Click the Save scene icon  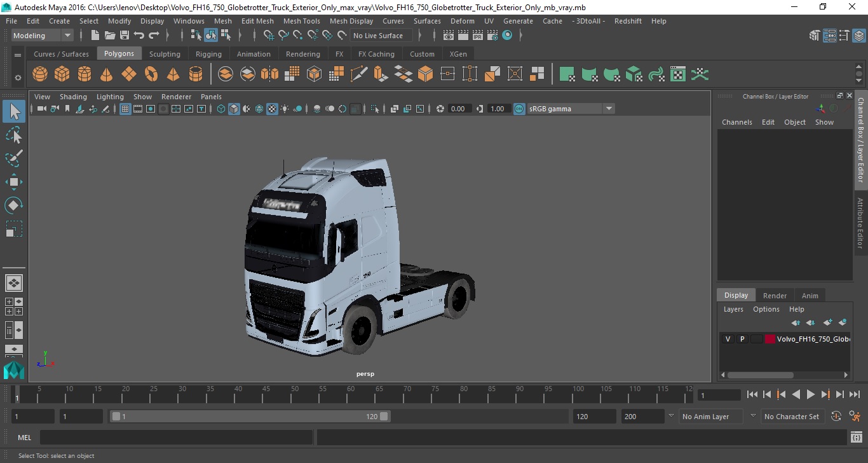tap(125, 36)
